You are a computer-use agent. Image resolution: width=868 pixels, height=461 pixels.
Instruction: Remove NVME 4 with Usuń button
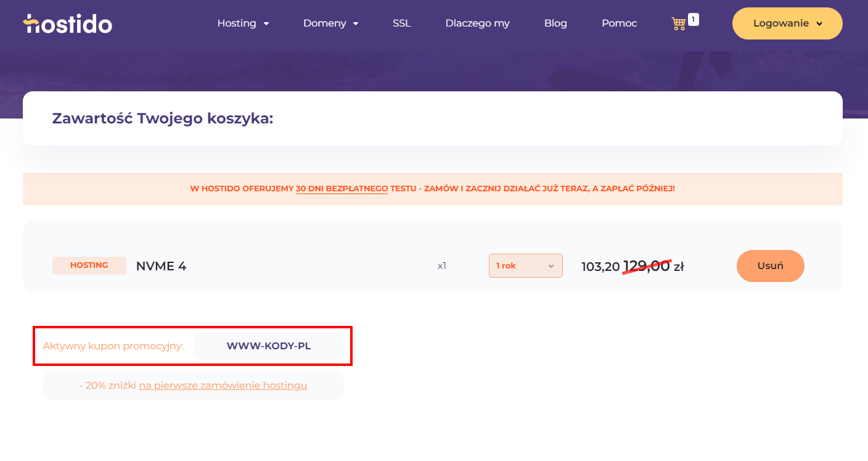point(771,266)
